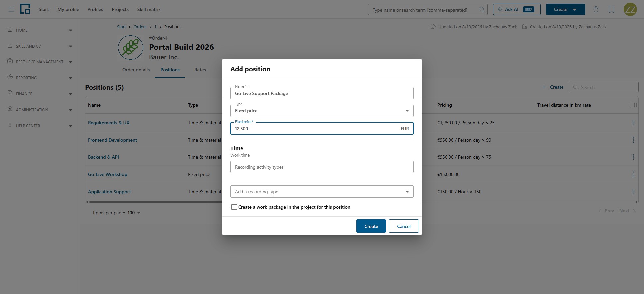Open row options for Frontend Development
Viewport: 644px width, 294px height.
[x=633, y=140]
